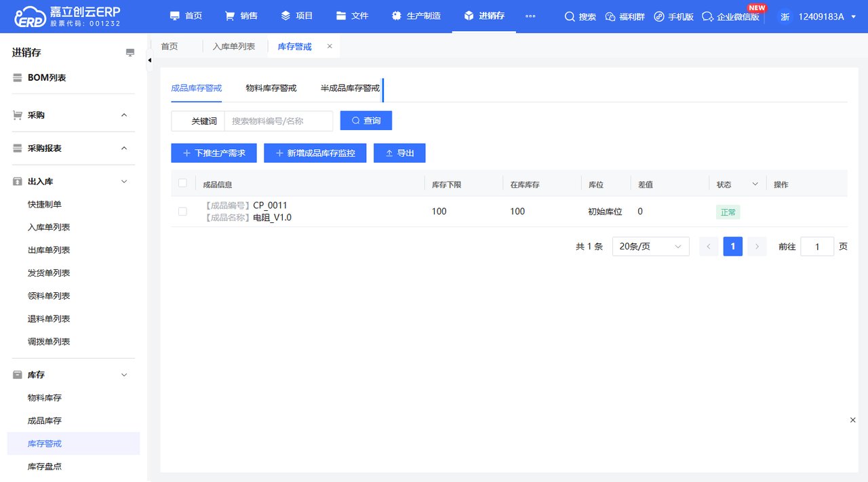
Task: Close the 库存警戒 page tab
Action: pyautogui.click(x=330, y=46)
